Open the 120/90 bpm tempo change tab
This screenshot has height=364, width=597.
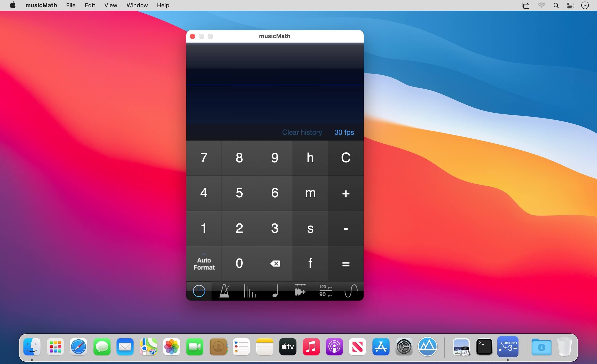click(325, 291)
